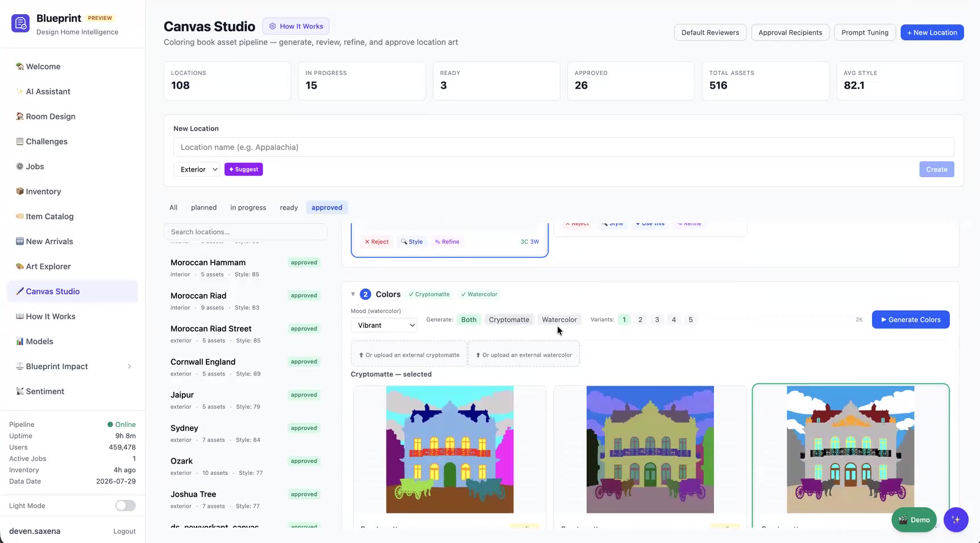Image resolution: width=980 pixels, height=543 pixels.
Task: Switch to the in progress filter tab
Action: (248, 207)
